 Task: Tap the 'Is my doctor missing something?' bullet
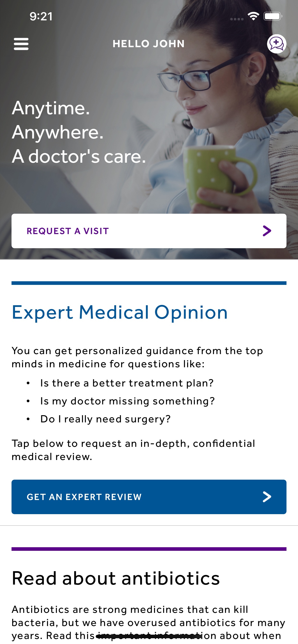coord(127,401)
